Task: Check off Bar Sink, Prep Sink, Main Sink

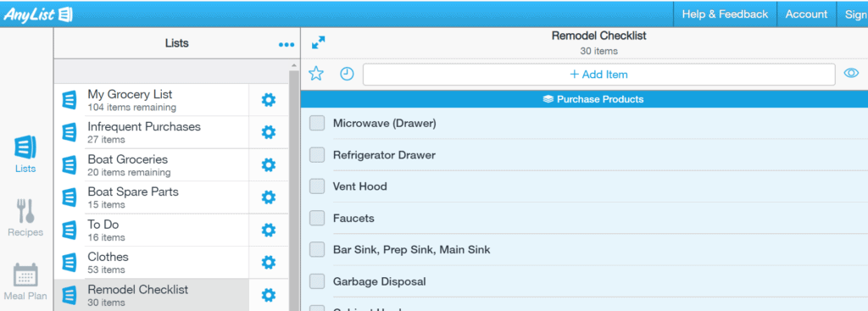Action: (317, 250)
